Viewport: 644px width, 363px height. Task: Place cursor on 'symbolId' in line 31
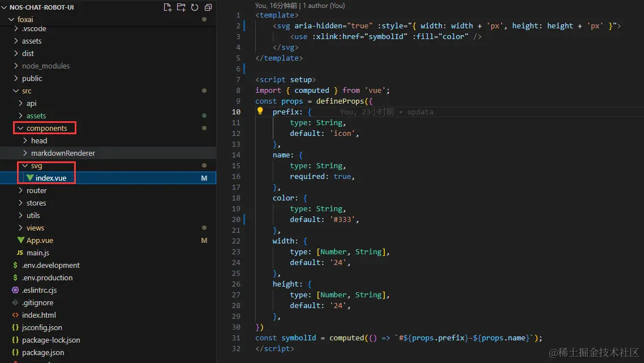pyautogui.click(x=299, y=338)
